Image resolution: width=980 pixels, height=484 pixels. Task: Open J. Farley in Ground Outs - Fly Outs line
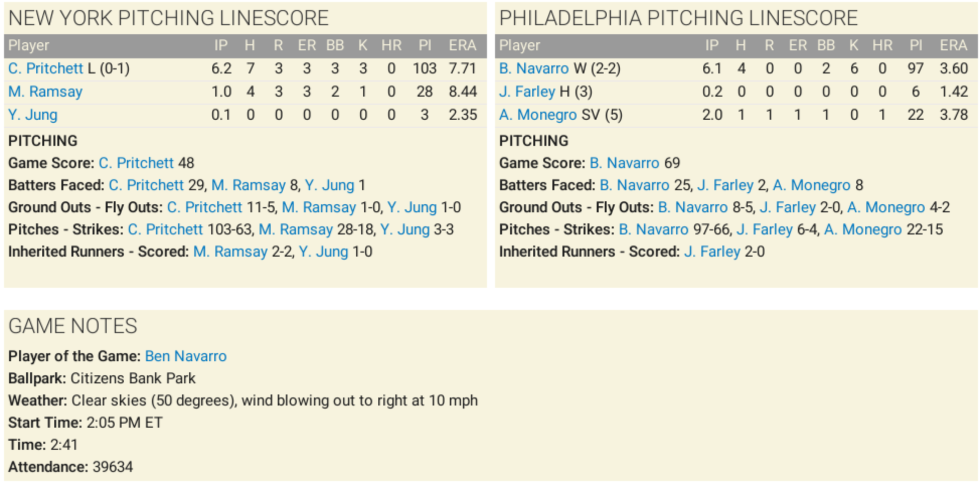point(787,207)
